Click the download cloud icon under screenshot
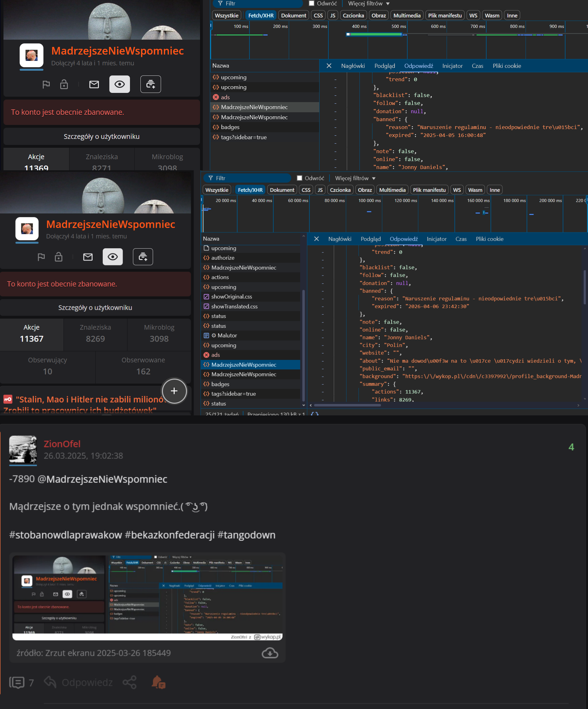The width and height of the screenshot is (588, 709). point(270,653)
